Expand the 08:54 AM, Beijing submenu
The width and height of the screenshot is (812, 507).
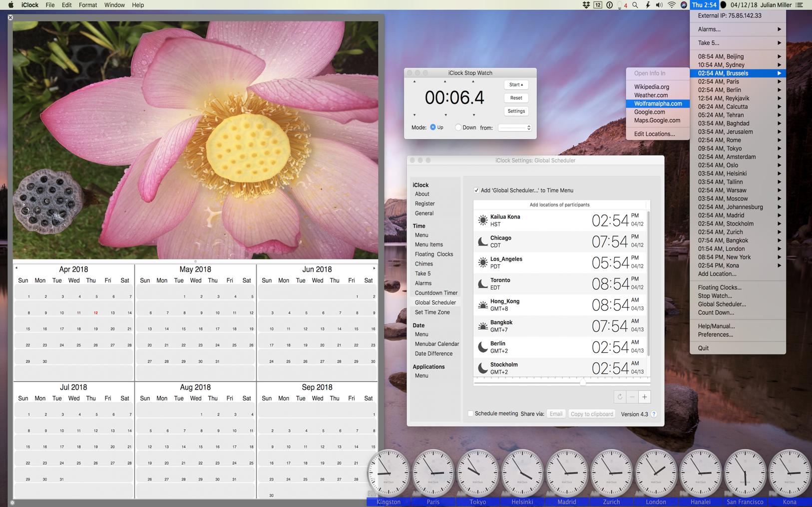tap(738, 56)
